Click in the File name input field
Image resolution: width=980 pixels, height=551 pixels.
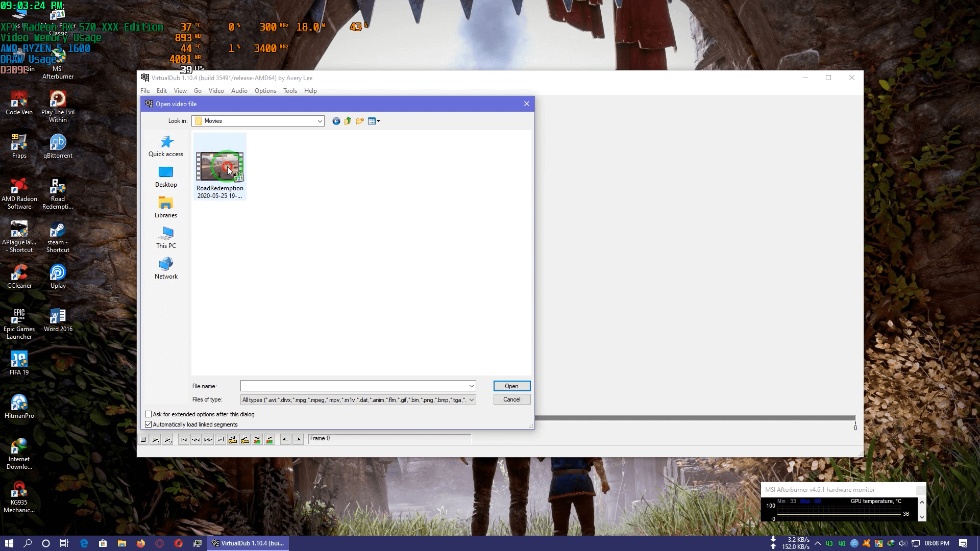coord(354,386)
